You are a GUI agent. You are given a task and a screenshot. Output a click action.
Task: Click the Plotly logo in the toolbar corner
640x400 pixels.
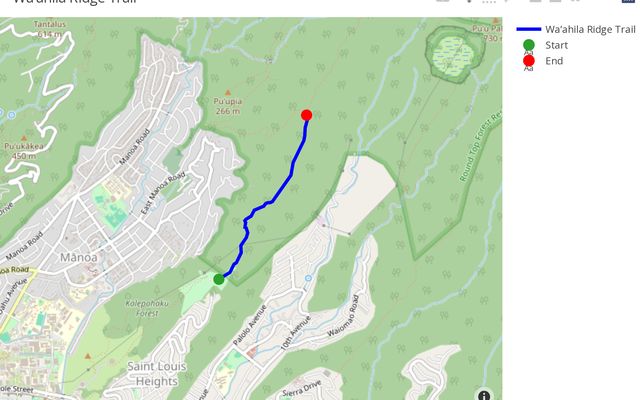click(x=628, y=1)
